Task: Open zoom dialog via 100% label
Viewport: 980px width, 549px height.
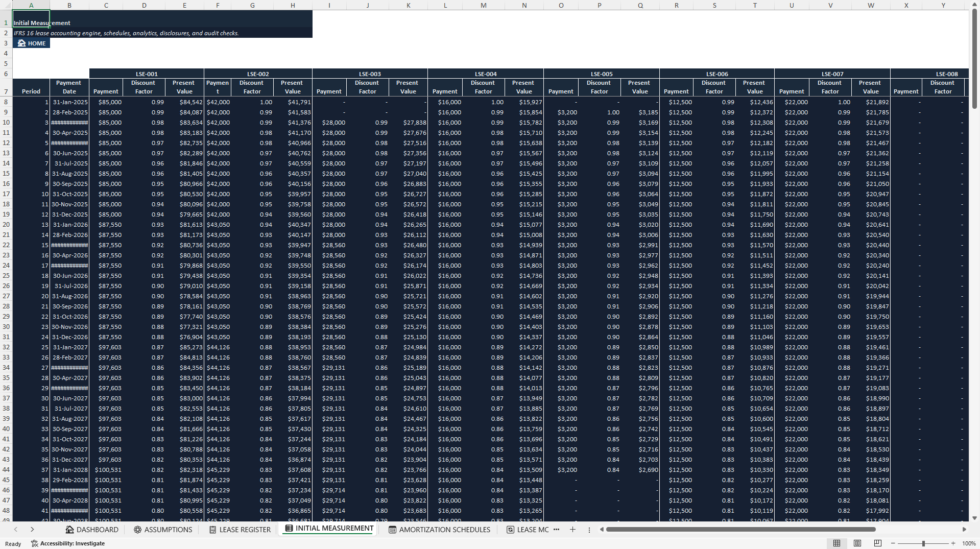Action: click(x=969, y=543)
